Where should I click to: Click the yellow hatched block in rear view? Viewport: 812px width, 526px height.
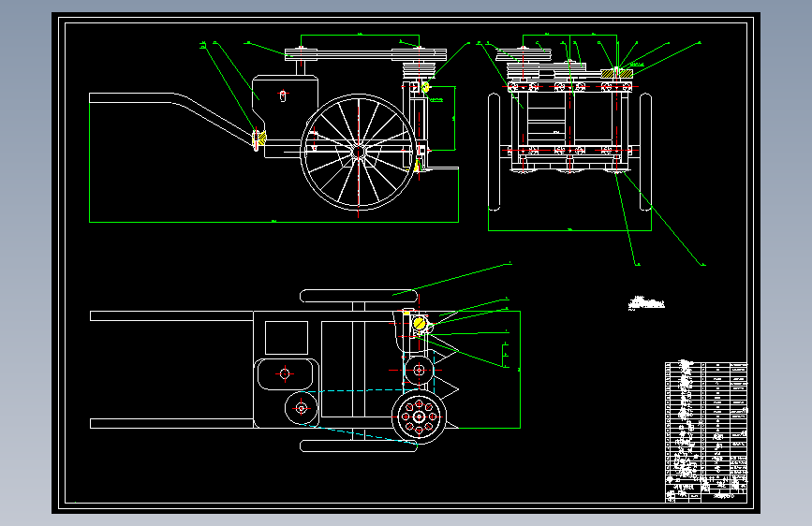point(617,74)
